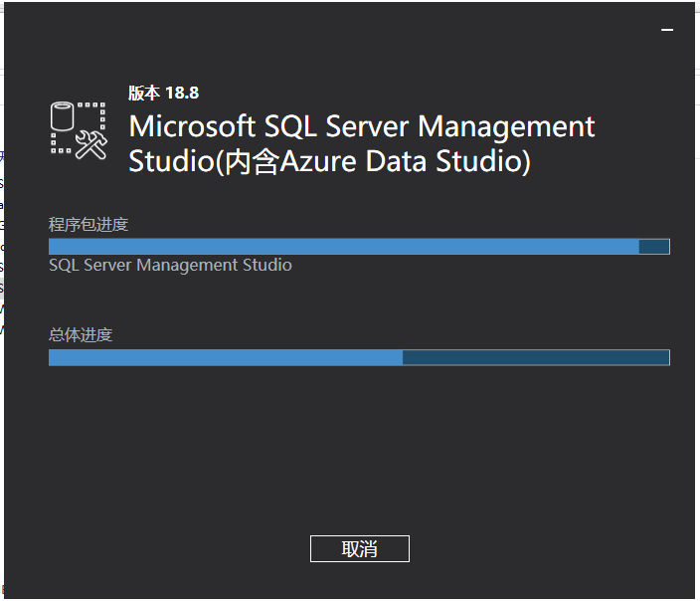Click the Microsoft SQL Server Management Studio title

pos(362,143)
